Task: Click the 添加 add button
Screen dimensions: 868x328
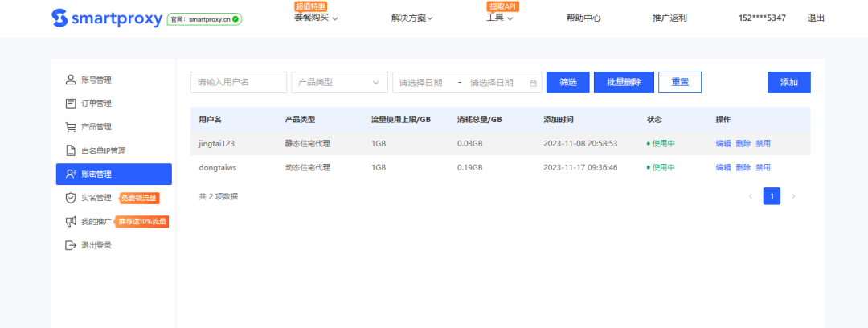Action: pyautogui.click(x=789, y=83)
